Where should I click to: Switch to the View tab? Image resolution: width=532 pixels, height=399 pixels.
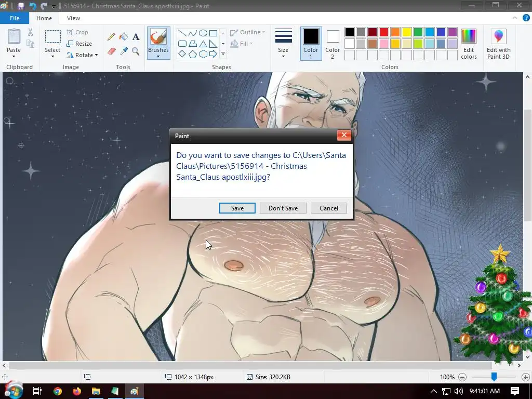73,18
